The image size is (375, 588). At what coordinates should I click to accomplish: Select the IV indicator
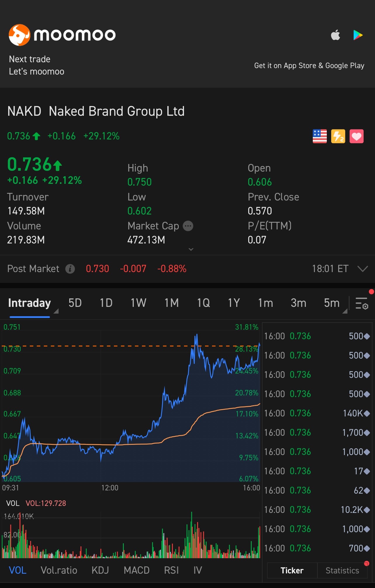click(198, 570)
